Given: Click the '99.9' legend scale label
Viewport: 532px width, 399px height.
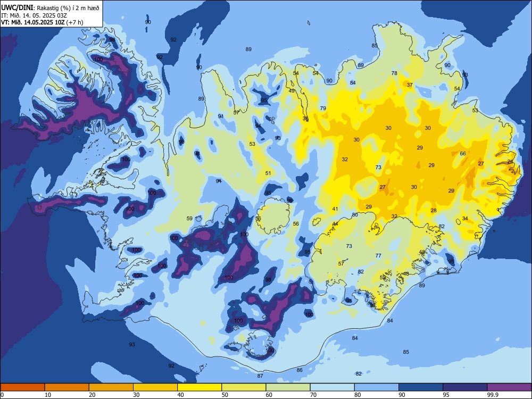Looking at the screenshot, I should point(493,395).
